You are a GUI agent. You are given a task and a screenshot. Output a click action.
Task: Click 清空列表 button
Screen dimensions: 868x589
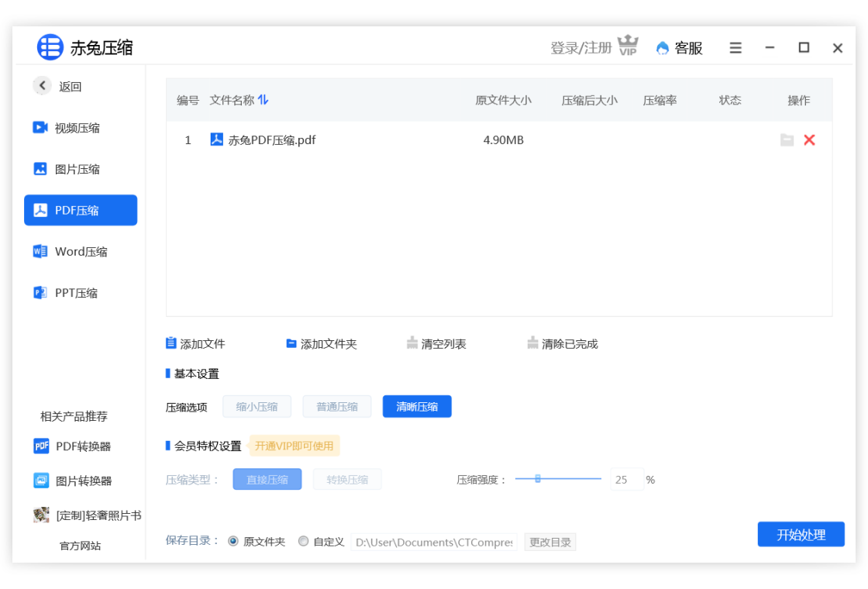pyautogui.click(x=436, y=344)
